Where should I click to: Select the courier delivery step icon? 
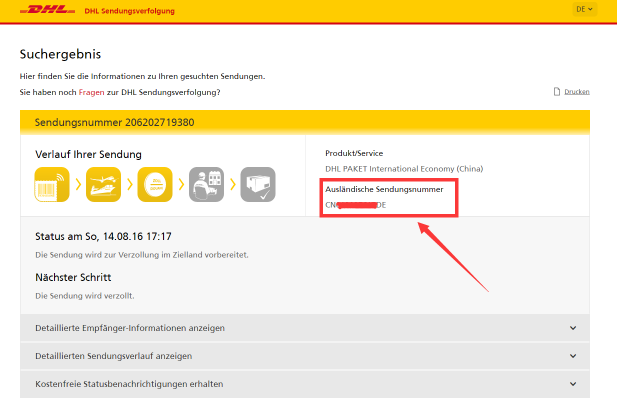click(207, 184)
